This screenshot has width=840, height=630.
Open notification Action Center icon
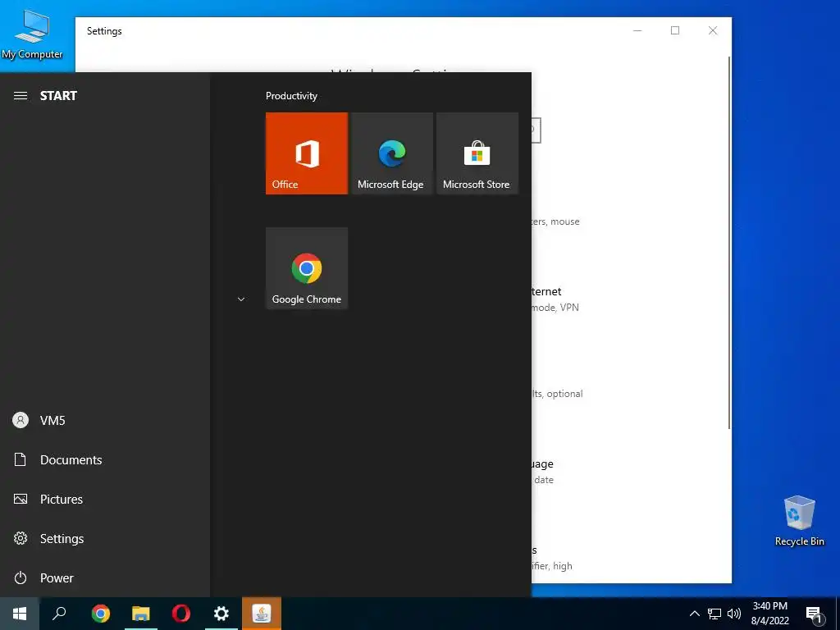[814, 614]
